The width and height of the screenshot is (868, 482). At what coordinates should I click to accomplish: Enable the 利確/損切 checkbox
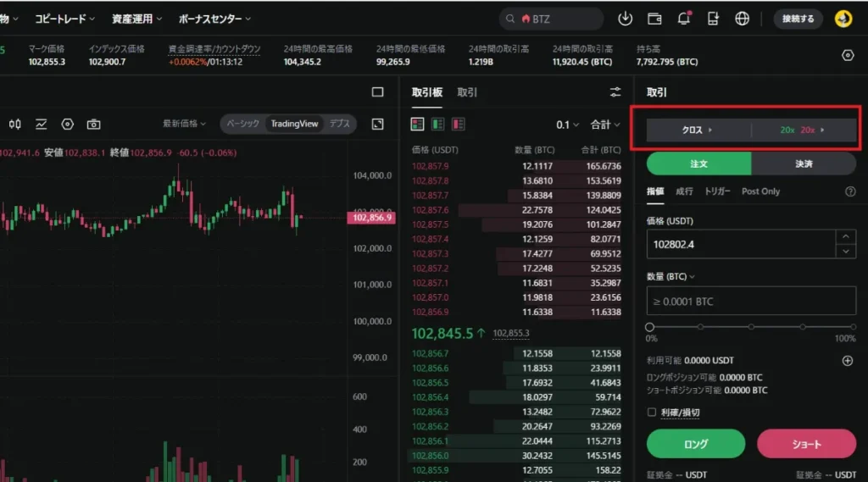pos(652,413)
